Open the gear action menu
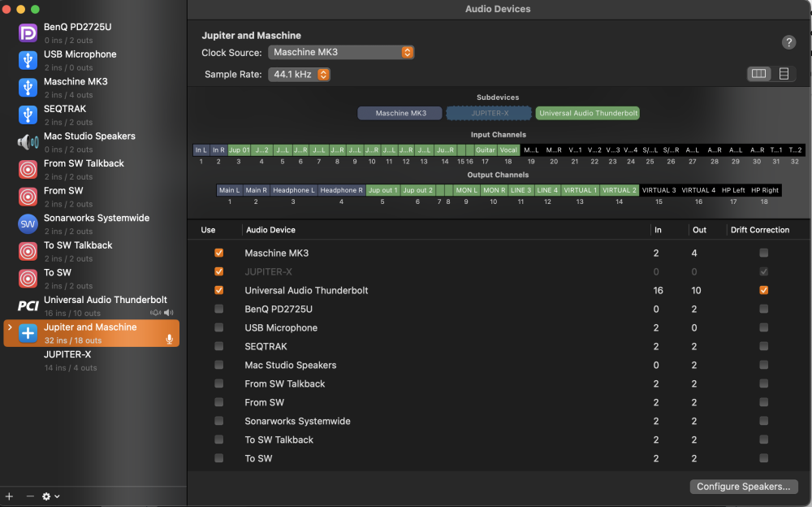 pos(50,496)
